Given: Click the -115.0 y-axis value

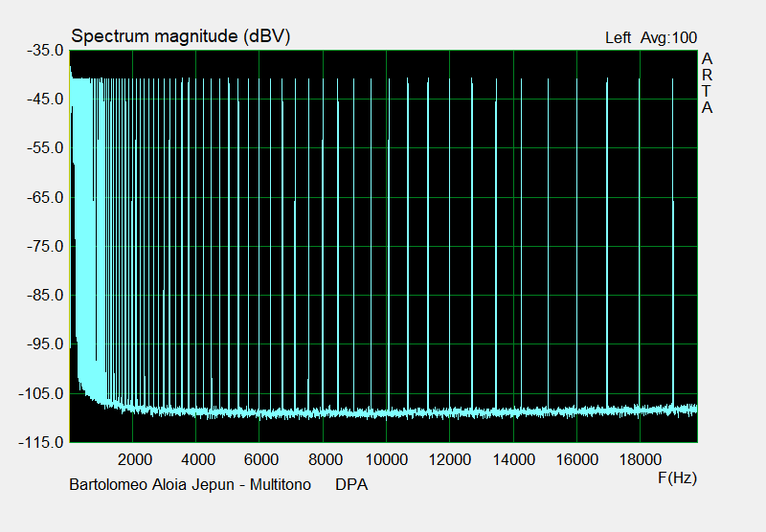Looking at the screenshot, I should click(41, 443).
